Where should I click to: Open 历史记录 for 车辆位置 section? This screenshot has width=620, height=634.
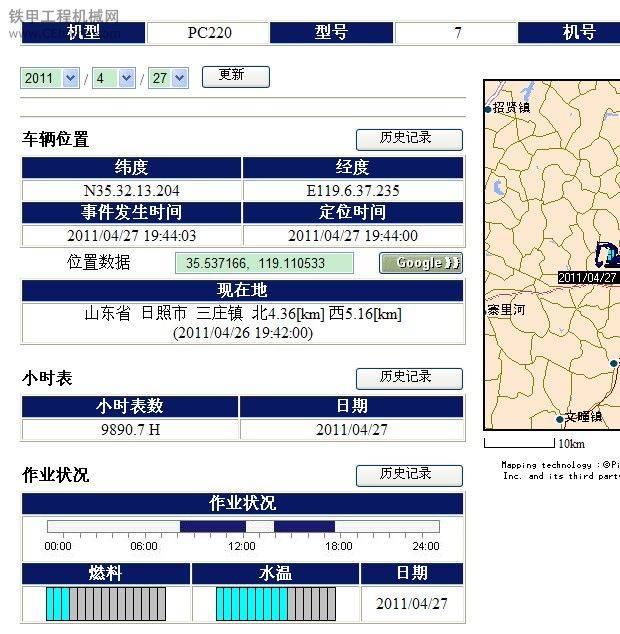pos(409,139)
